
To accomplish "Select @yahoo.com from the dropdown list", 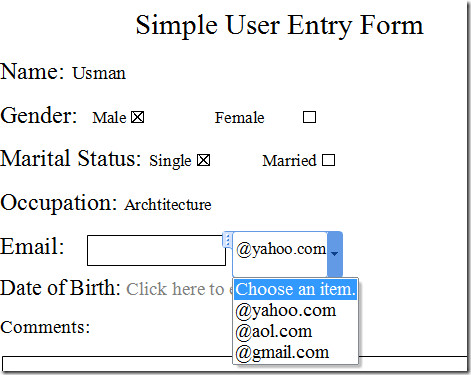I will pos(286,310).
